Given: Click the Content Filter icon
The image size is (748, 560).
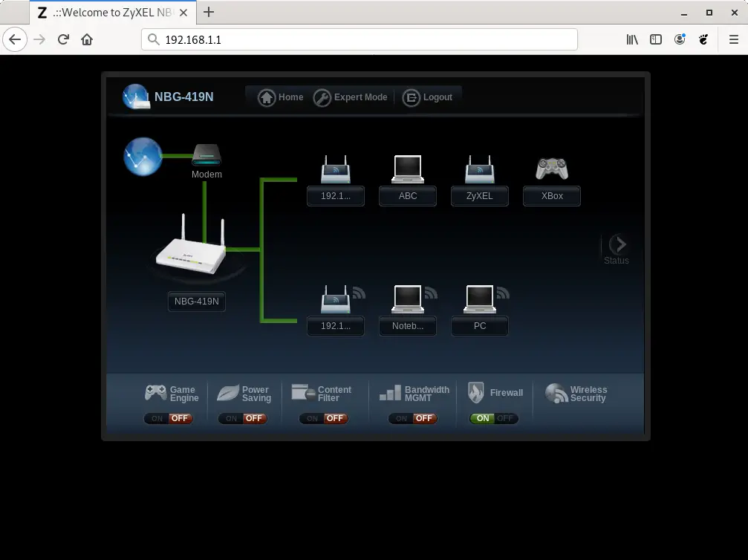Looking at the screenshot, I should tap(303, 393).
